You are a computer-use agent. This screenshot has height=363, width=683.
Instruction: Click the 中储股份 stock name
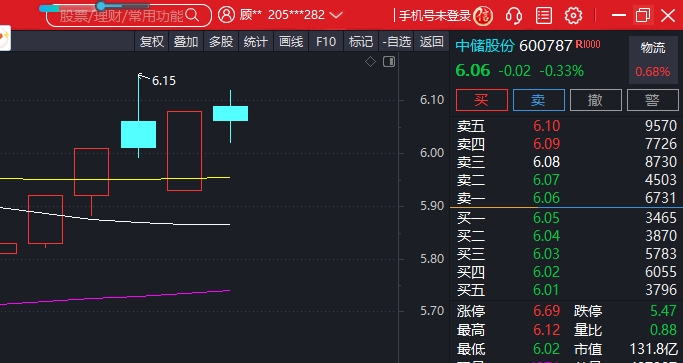pyautogui.click(x=485, y=45)
